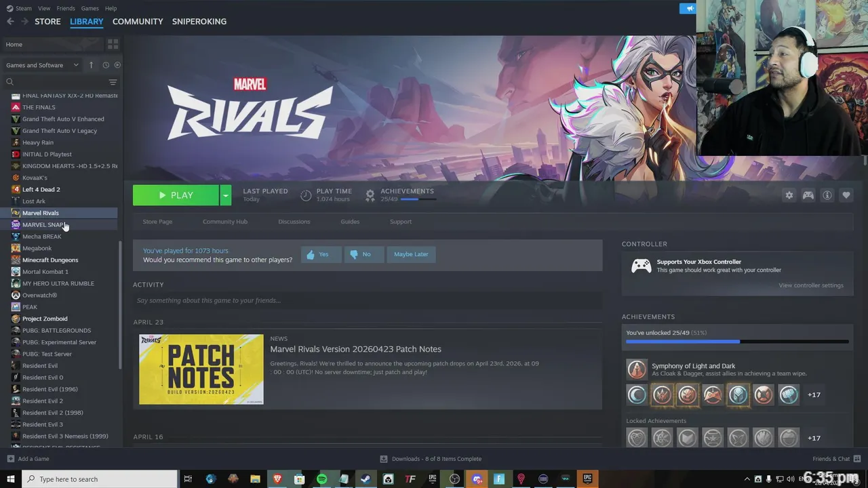Click the THE FINALS game icon in list
868x488 pixels.
[16, 107]
